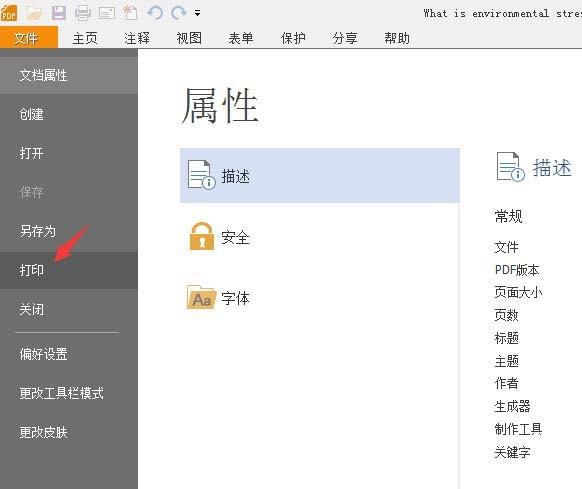Select 打开 in the file sidebar
The image size is (582, 489).
pos(69,153)
